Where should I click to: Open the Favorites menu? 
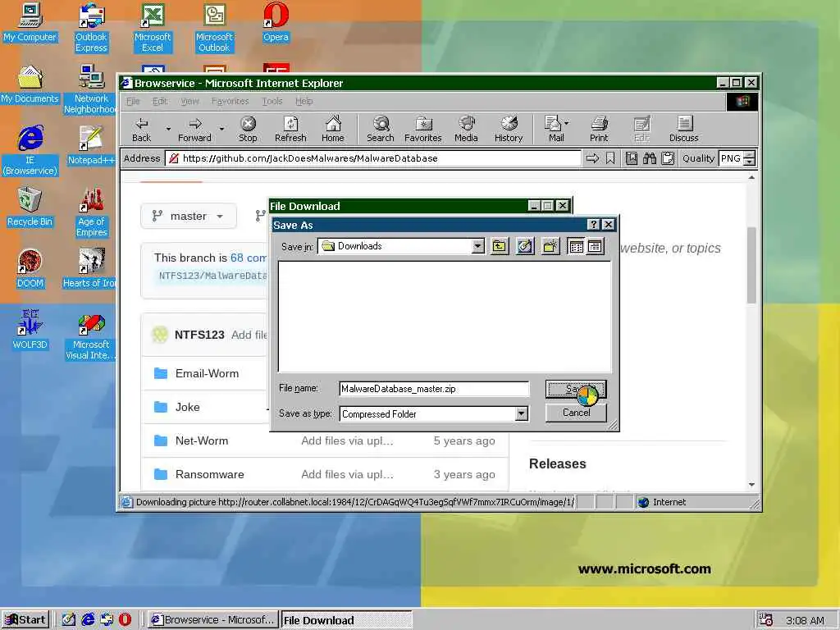click(x=230, y=101)
